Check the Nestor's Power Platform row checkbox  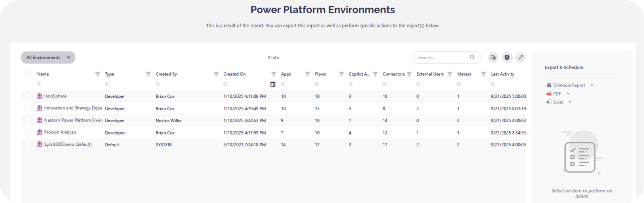coord(28,120)
